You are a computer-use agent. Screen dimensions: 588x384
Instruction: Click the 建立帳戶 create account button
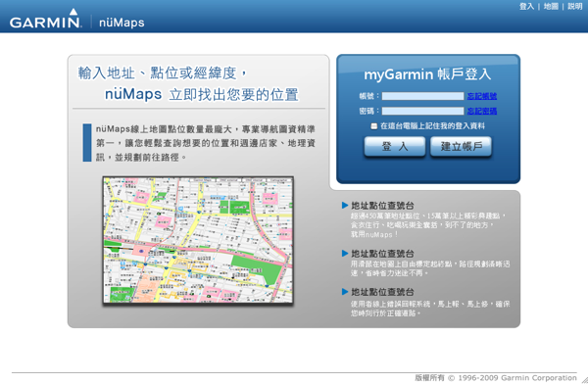461,146
